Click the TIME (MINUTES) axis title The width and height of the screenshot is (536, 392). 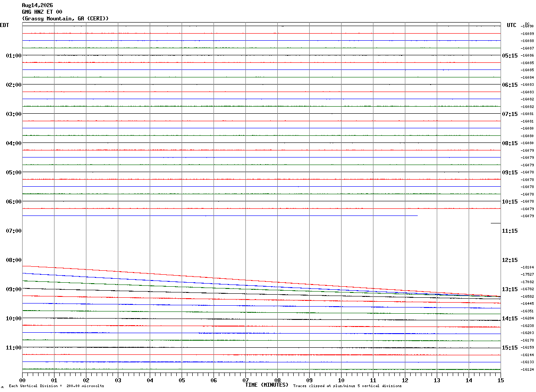point(267,385)
